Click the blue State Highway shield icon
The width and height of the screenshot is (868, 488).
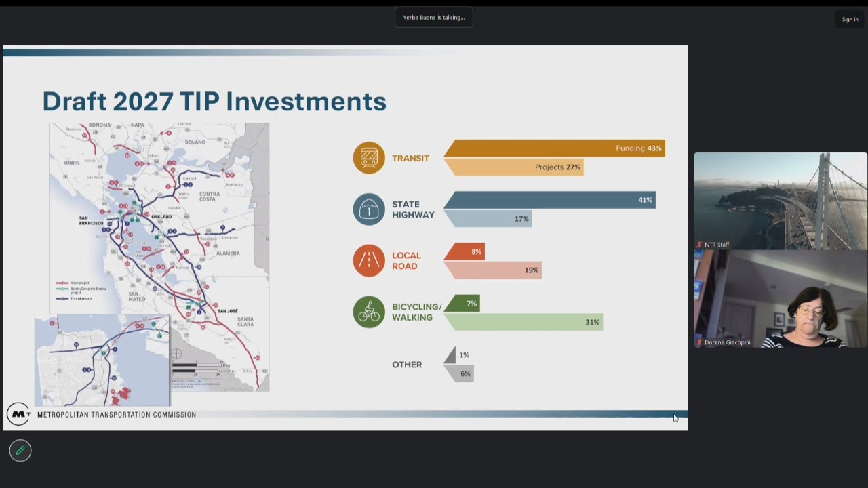pos(369,209)
